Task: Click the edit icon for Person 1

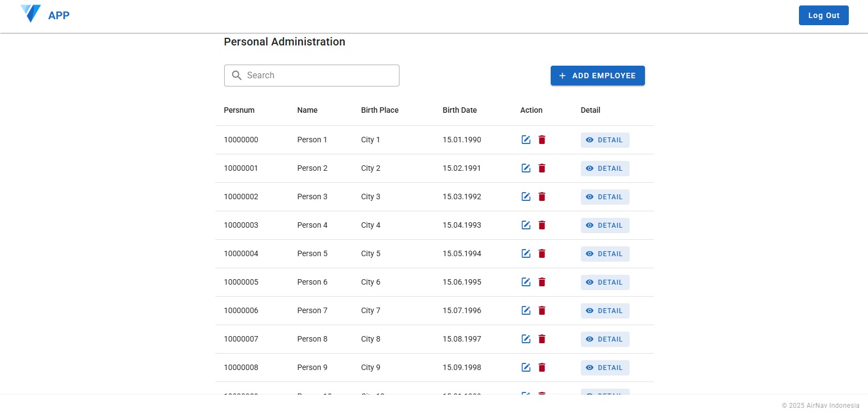Action: (x=526, y=140)
